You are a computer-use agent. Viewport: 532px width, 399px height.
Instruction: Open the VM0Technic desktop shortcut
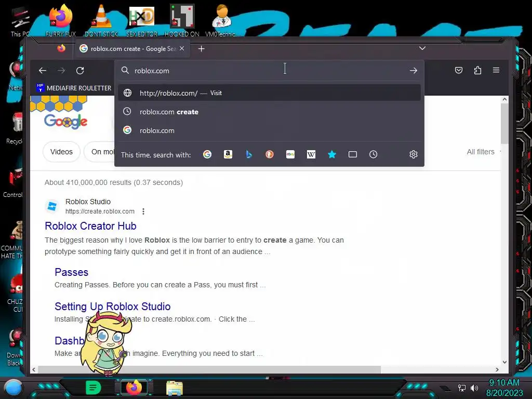(222, 21)
